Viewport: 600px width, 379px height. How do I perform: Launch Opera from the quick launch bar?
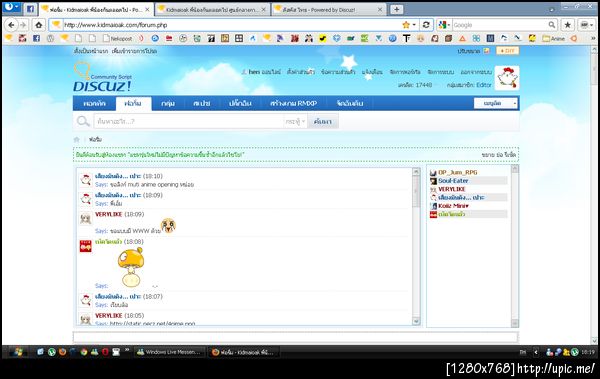[x=105, y=352]
